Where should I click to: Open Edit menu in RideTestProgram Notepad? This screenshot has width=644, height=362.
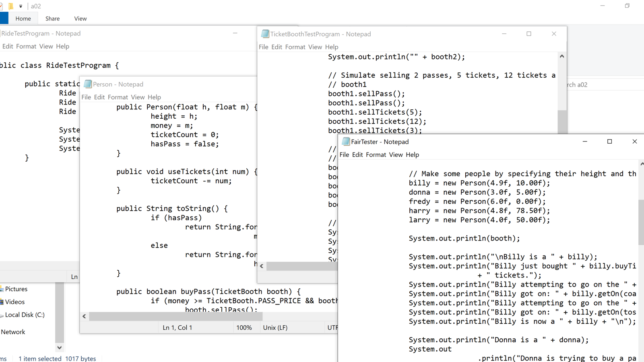click(x=8, y=46)
